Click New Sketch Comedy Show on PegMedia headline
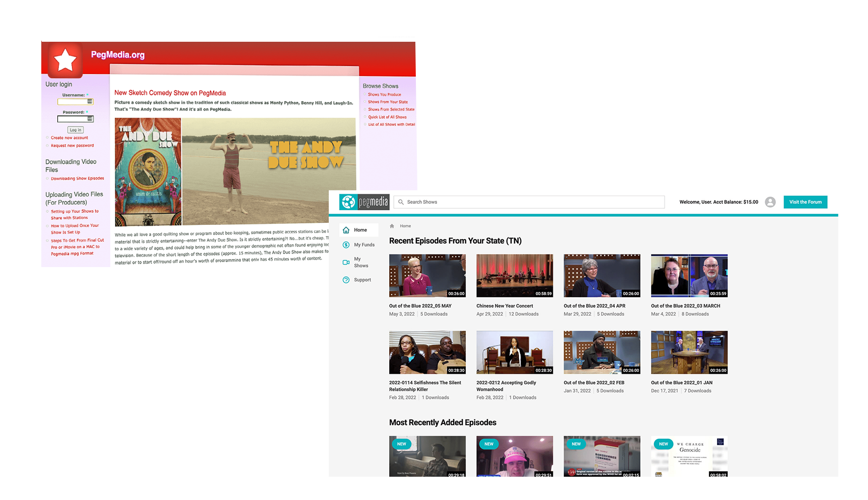868x500 pixels. [170, 93]
